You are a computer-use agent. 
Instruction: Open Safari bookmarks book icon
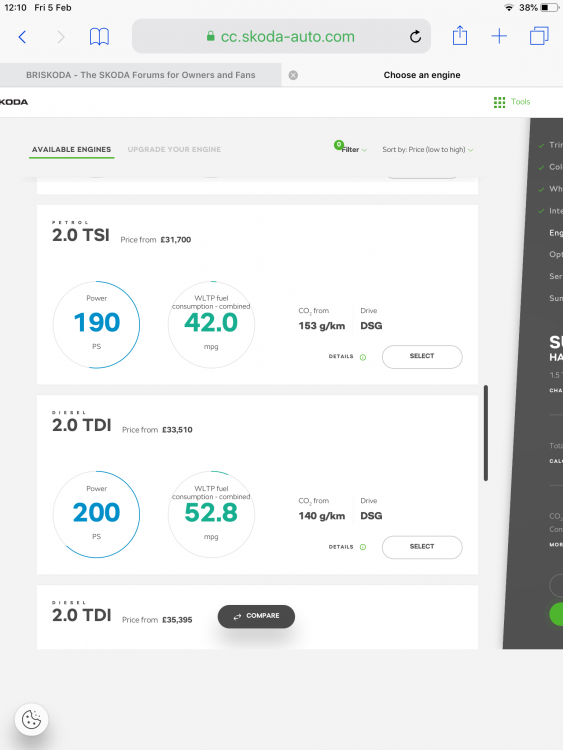pyautogui.click(x=99, y=37)
